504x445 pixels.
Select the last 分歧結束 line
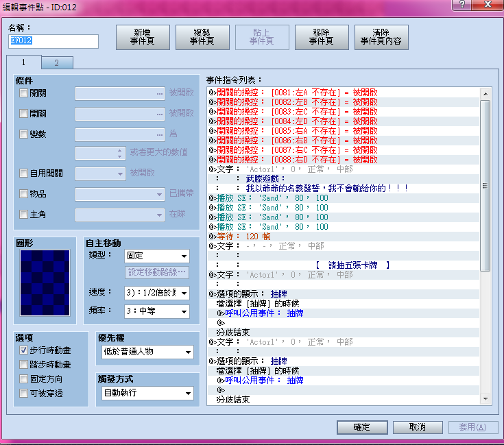pos(344,400)
